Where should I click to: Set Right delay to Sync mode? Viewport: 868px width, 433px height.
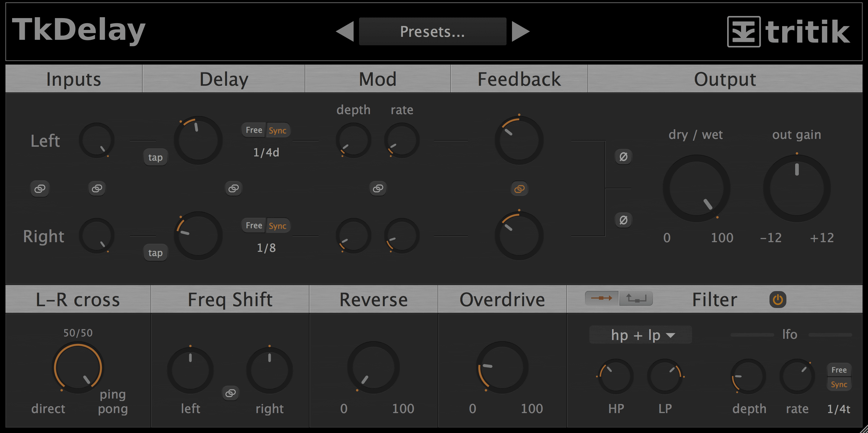[x=278, y=226]
